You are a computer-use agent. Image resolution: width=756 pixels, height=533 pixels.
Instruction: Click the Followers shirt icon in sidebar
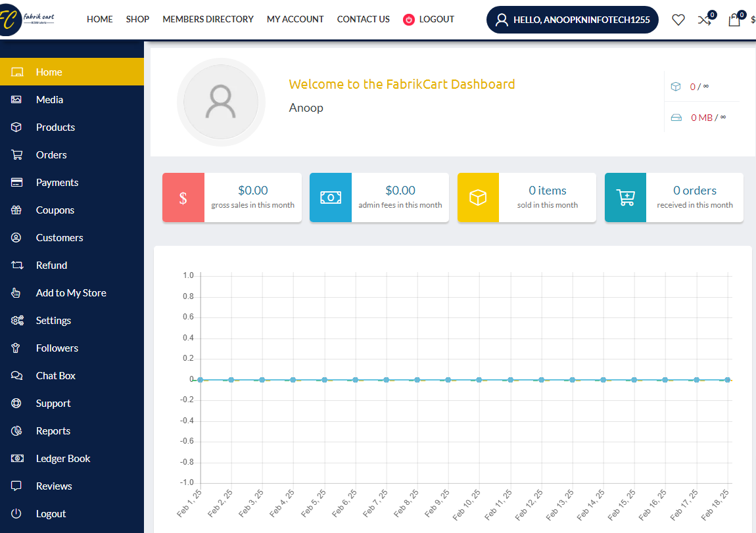[16, 348]
